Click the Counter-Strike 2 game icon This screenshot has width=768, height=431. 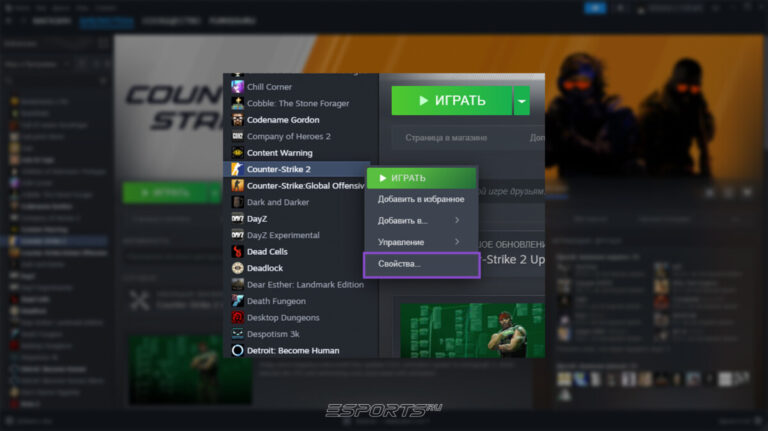coord(238,169)
